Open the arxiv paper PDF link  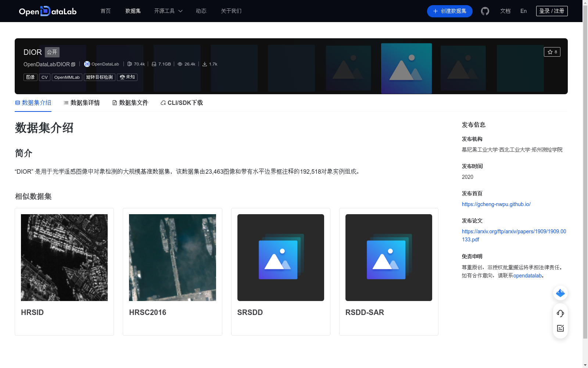(514, 236)
